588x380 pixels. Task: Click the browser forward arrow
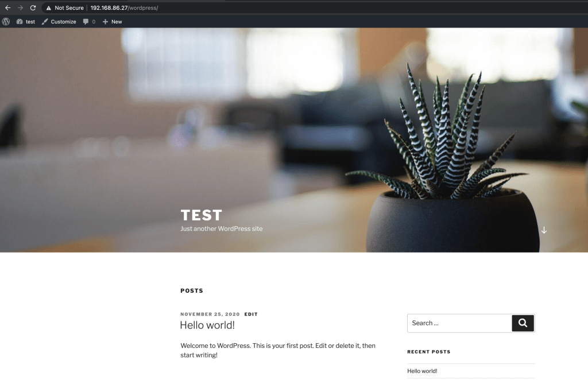click(20, 8)
